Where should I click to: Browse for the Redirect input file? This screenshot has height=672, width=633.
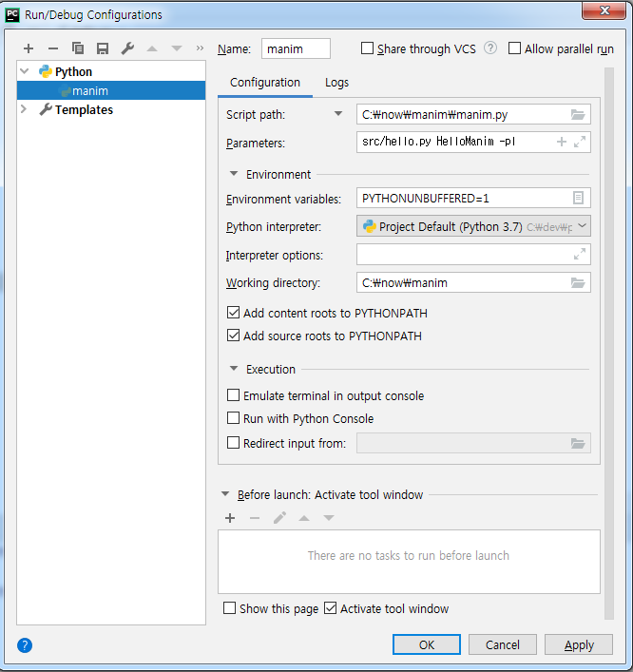[578, 443]
